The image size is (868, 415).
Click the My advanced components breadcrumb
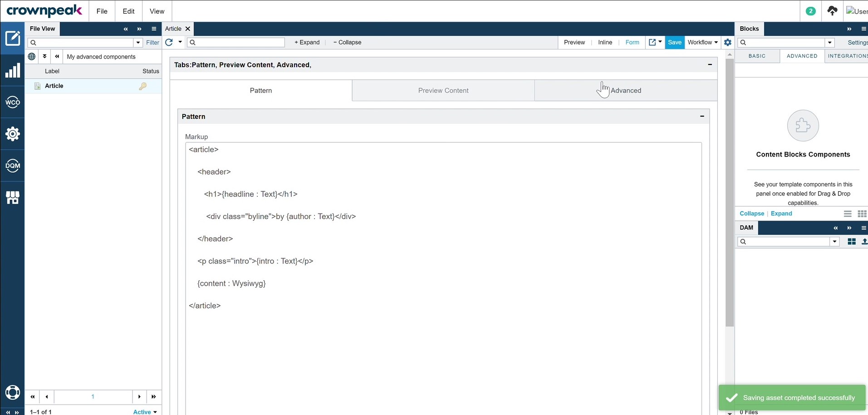[x=101, y=57]
